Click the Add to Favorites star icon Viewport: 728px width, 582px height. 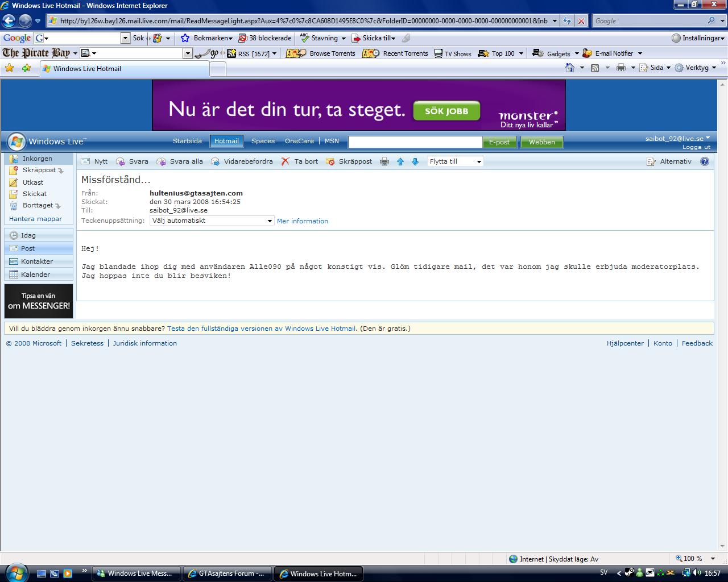pyautogui.click(x=26, y=68)
